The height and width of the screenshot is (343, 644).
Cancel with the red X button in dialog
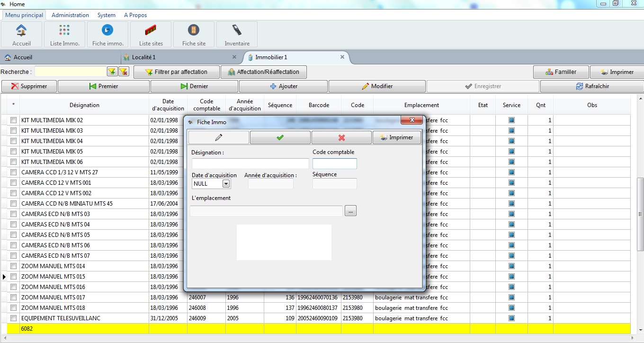coord(341,137)
